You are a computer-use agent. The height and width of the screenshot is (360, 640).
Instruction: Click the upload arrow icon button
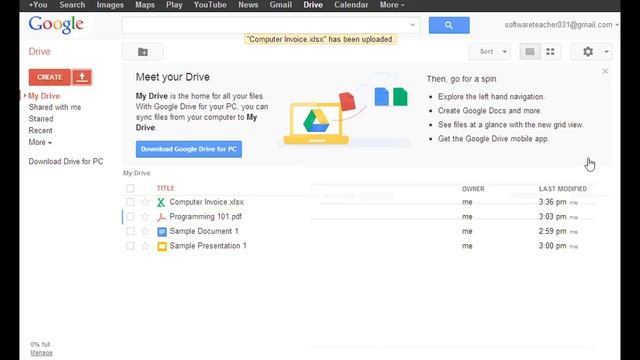(x=82, y=77)
